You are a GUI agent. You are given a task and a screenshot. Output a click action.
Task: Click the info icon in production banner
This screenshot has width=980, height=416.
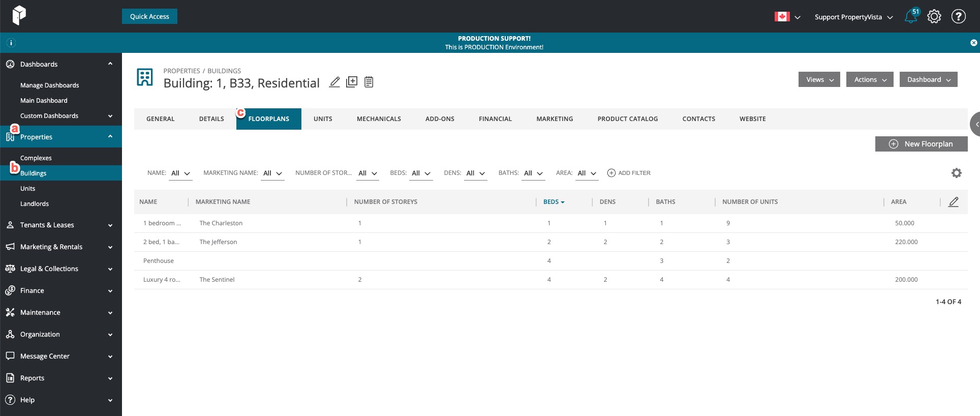pyautogui.click(x=11, y=43)
